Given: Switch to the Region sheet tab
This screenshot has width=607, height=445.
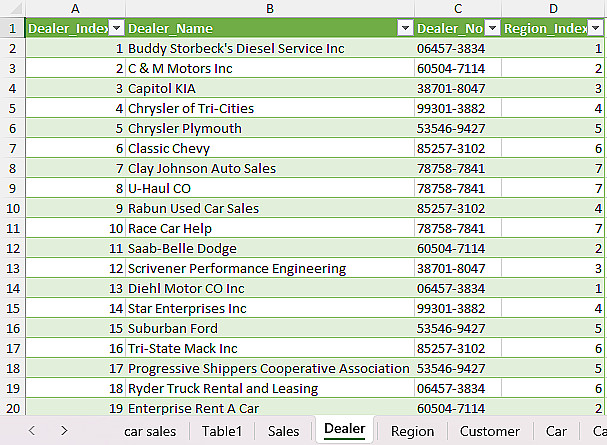Looking at the screenshot, I should click(x=412, y=431).
